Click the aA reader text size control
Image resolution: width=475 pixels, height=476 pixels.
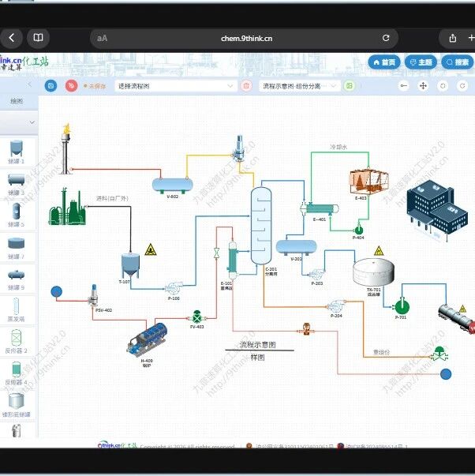pyautogui.click(x=102, y=38)
